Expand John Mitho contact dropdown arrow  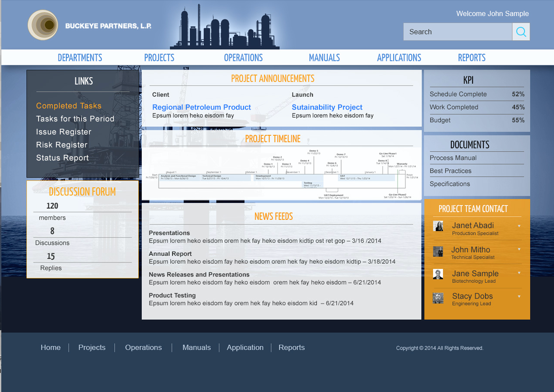519,249
